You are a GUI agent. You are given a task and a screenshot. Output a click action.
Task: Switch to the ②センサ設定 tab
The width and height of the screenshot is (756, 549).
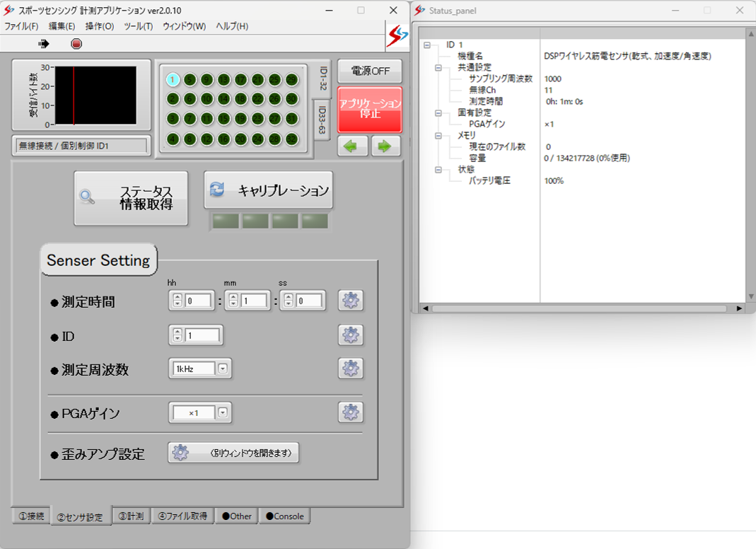pyautogui.click(x=81, y=516)
